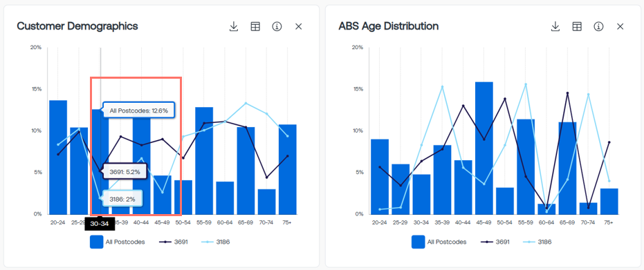Toggle 3691 series in ABS Age Distribution legend
Viewport: 644px width, 270px height.
click(x=495, y=242)
